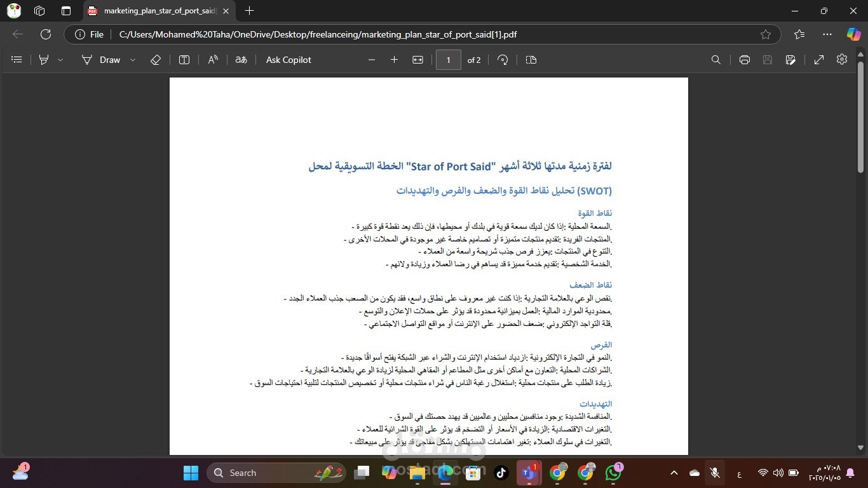Open the Edge Settings and more menu
The height and width of the screenshot is (488, 868).
[827, 34]
